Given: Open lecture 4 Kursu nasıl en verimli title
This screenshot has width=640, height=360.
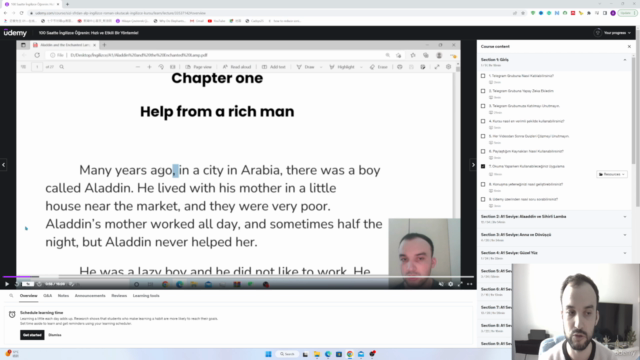Looking at the screenshot, I should tap(527, 121).
